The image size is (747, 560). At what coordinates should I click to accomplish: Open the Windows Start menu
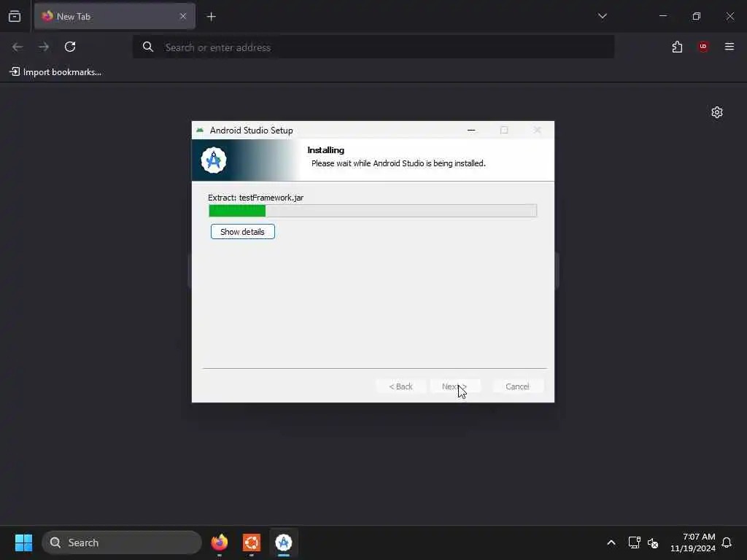pos(23,542)
